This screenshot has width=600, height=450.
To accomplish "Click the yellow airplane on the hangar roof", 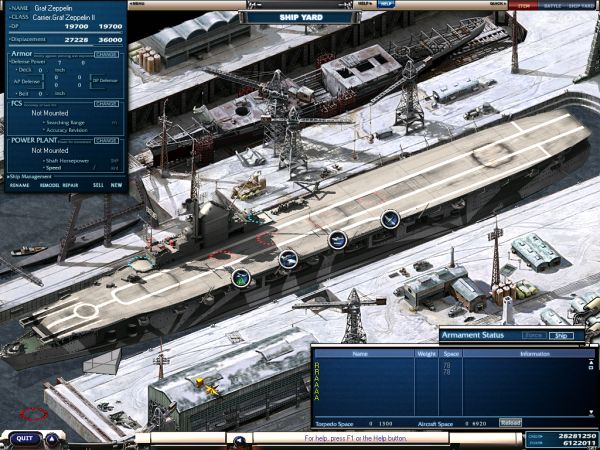I will point(212,390).
